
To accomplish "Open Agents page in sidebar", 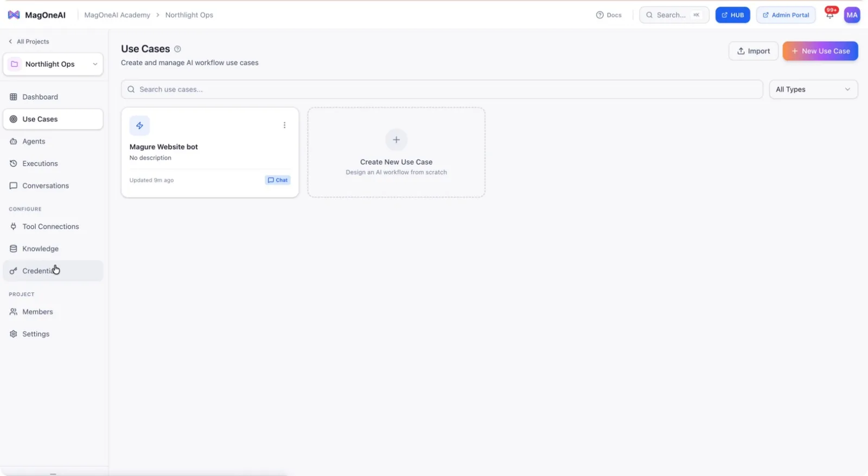I will (53, 141).
